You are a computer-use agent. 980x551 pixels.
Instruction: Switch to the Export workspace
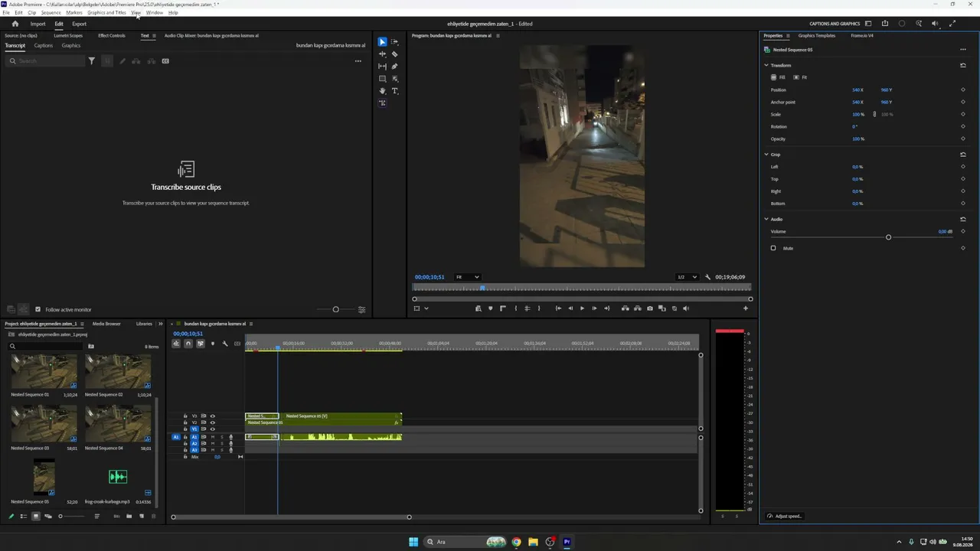click(79, 24)
